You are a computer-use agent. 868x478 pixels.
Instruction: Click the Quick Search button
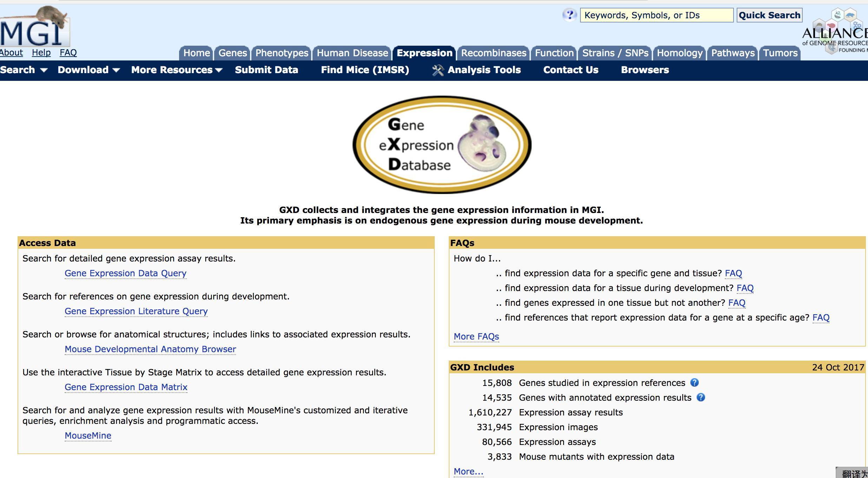click(x=769, y=15)
